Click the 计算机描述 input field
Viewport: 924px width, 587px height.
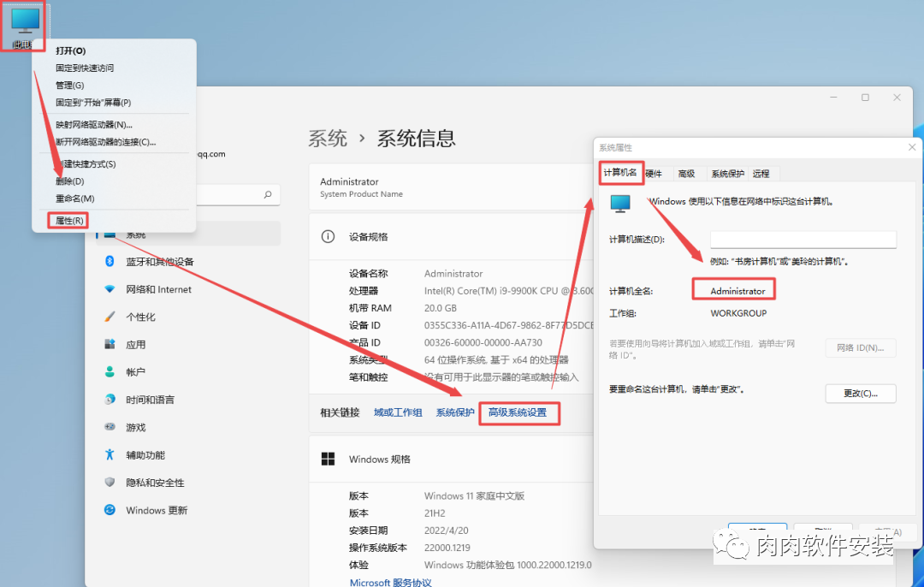point(803,240)
